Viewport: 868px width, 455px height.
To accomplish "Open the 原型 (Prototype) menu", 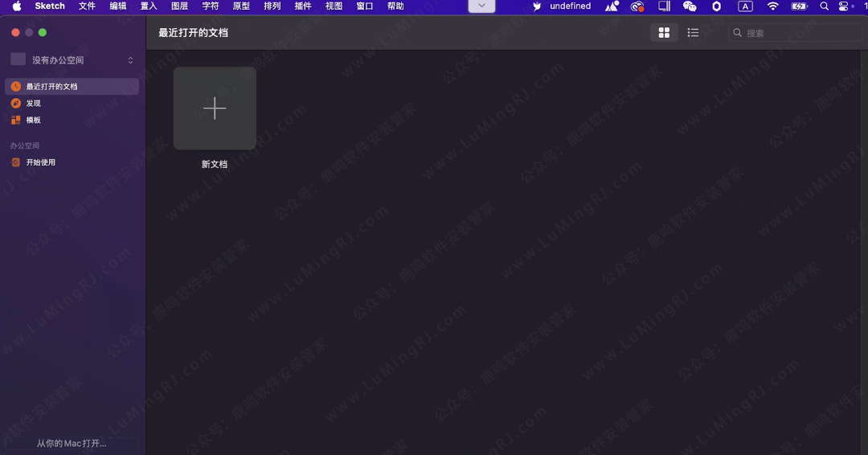I will tap(241, 6).
